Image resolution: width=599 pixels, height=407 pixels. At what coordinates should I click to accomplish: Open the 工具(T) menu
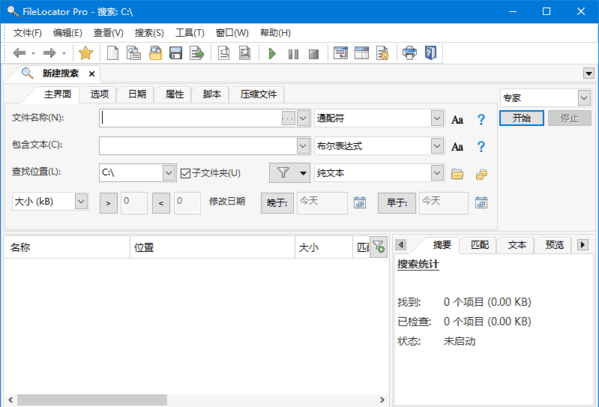(190, 33)
